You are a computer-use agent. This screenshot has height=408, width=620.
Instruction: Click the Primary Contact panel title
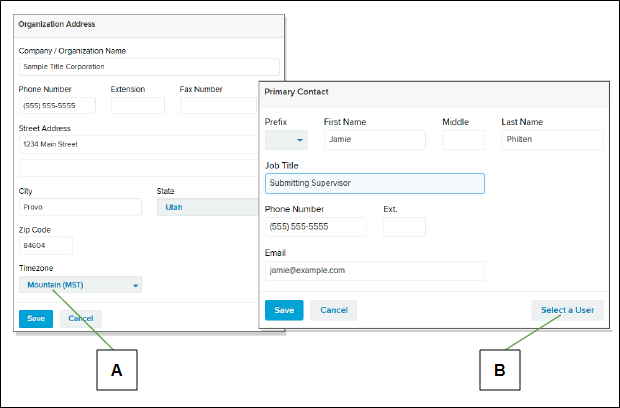[x=296, y=92]
